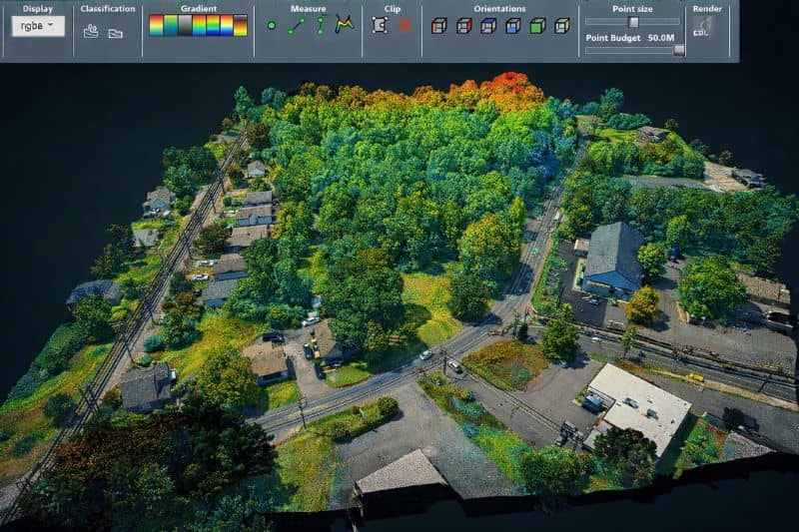Select the vertical height measure tool
The image size is (799, 532).
tap(321, 26)
